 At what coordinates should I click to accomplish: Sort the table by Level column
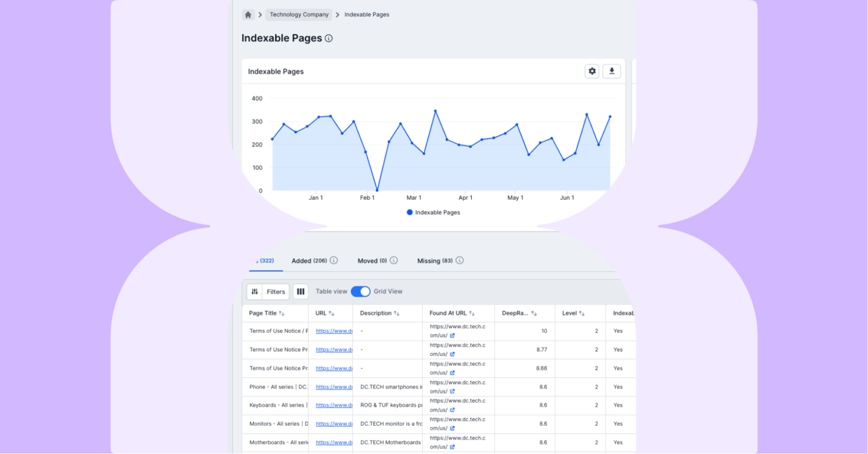[x=581, y=313]
